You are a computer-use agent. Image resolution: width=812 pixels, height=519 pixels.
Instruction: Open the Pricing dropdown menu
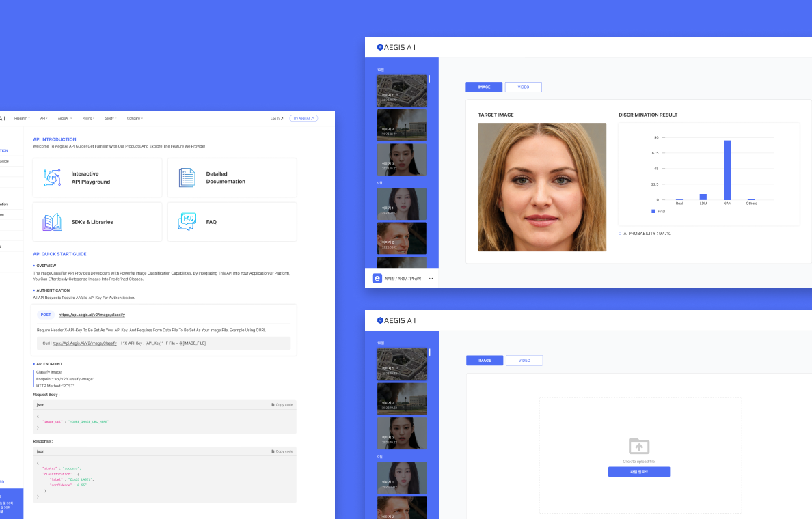click(x=89, y=118)
